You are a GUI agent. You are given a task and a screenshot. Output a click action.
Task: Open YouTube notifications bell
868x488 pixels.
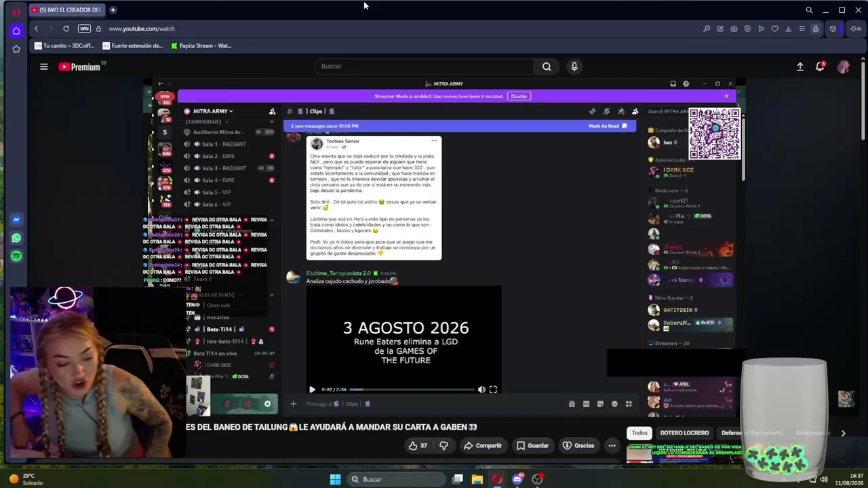820,66
